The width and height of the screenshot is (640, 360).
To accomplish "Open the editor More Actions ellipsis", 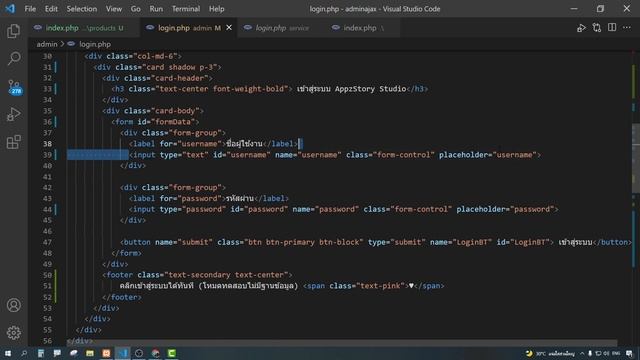I will (x=627, y=27).
